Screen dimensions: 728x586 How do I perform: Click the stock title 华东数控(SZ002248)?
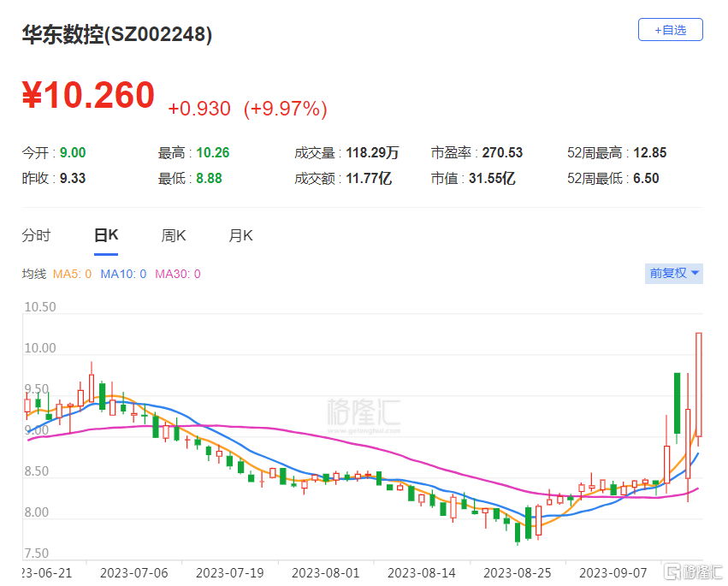click(117, 34)
